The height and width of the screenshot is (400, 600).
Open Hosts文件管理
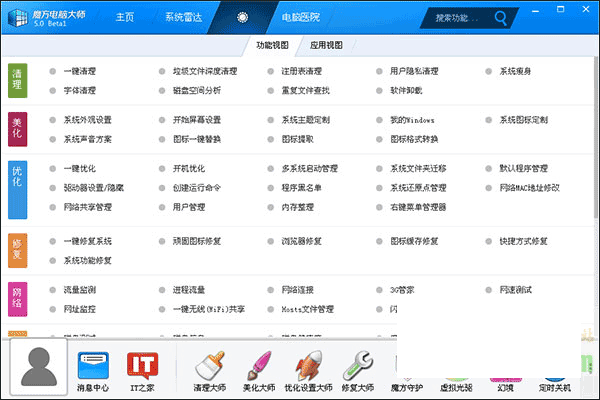[x=308, y=309]
